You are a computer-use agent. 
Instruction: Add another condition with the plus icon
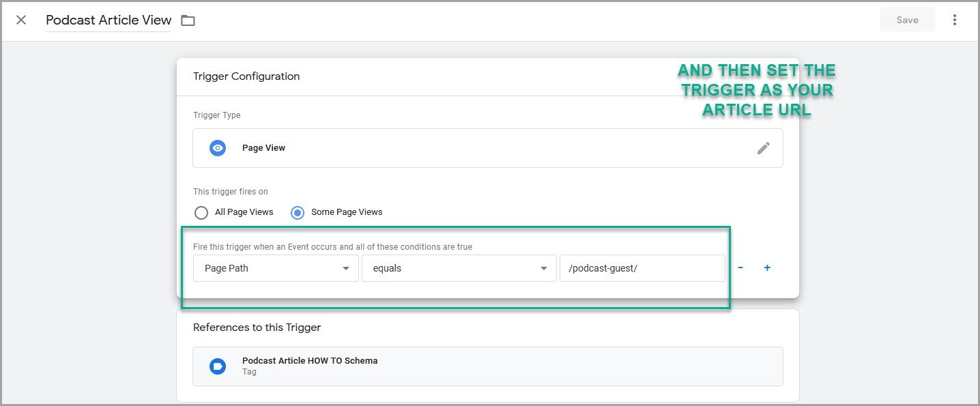tap(766, 267)
